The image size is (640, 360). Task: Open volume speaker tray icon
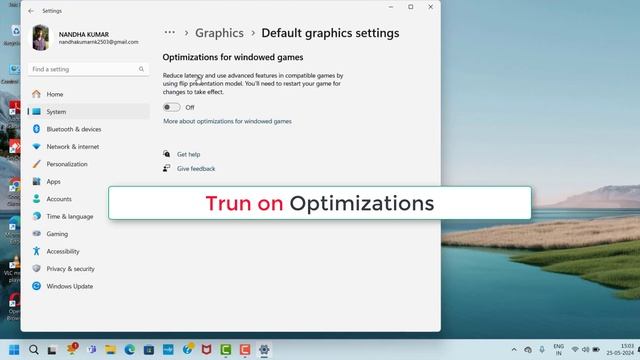click(585, 350)
